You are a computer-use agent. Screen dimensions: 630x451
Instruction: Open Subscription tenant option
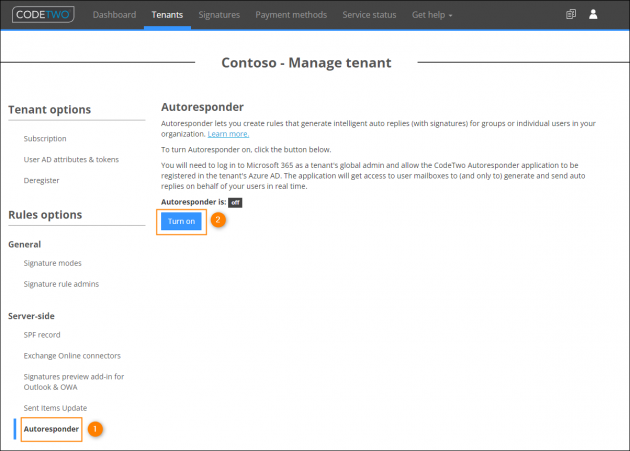[x=45, y=139]
